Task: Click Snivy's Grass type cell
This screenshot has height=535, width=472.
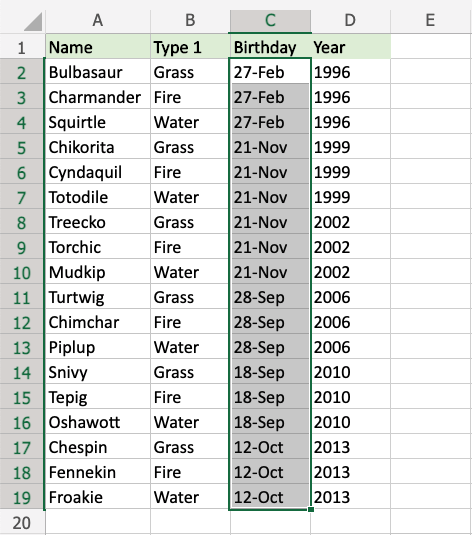Action: pos(190,372)
